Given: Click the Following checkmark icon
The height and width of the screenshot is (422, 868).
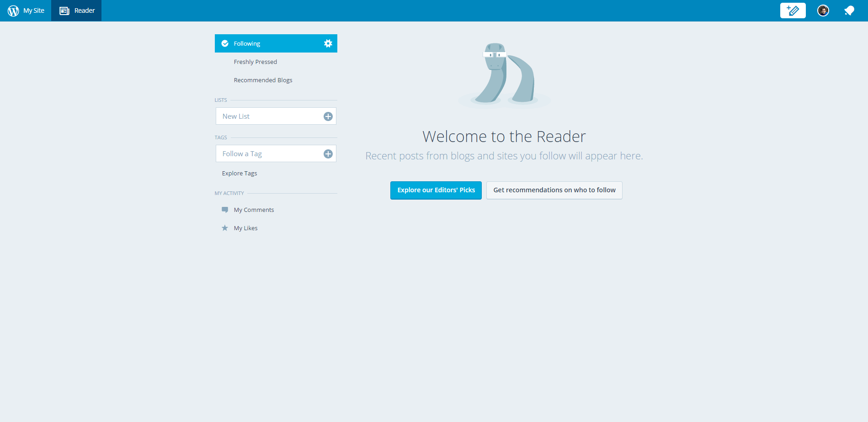Looking at the screenshot, I should coord(225,43).
